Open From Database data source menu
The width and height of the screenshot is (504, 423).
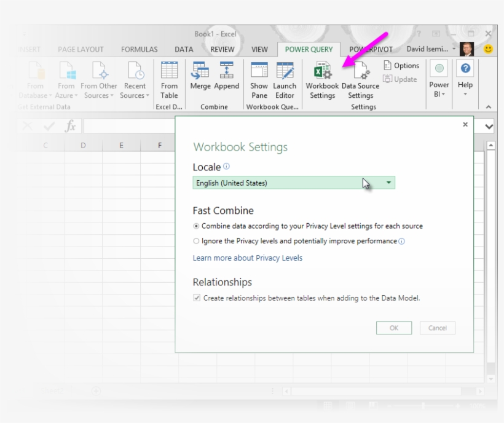coord(36,81)
